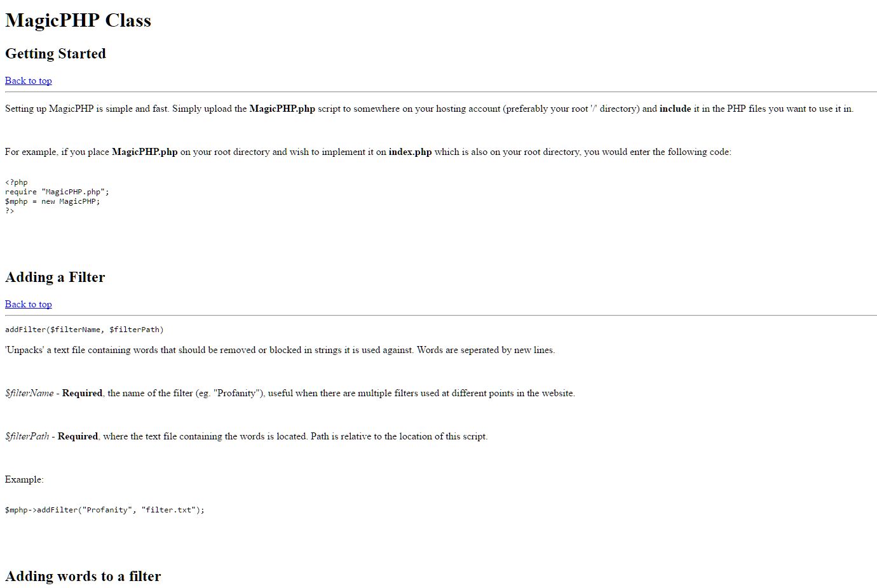Click Back to top under Adding a Filter

pos(29,304)
